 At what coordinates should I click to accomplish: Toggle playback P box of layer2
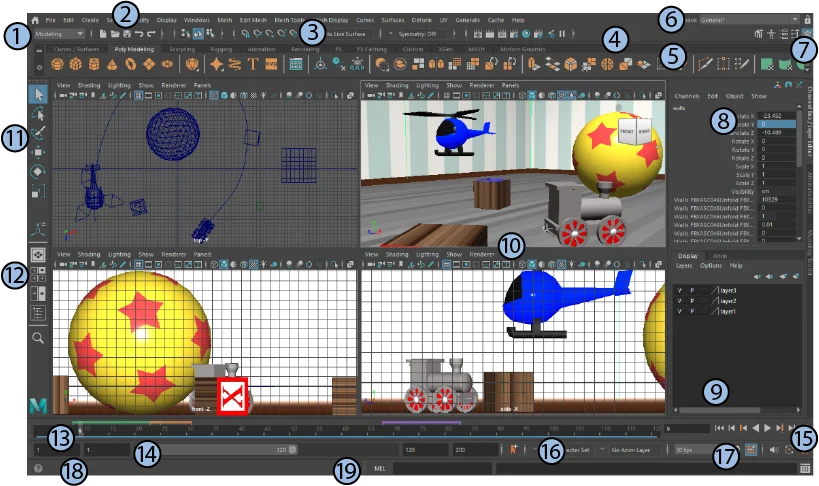(692, 301)
